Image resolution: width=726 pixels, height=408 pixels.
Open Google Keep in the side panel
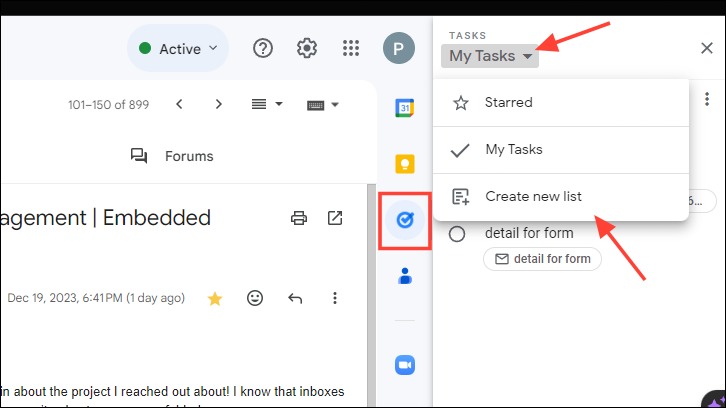[x=405, y=164]
